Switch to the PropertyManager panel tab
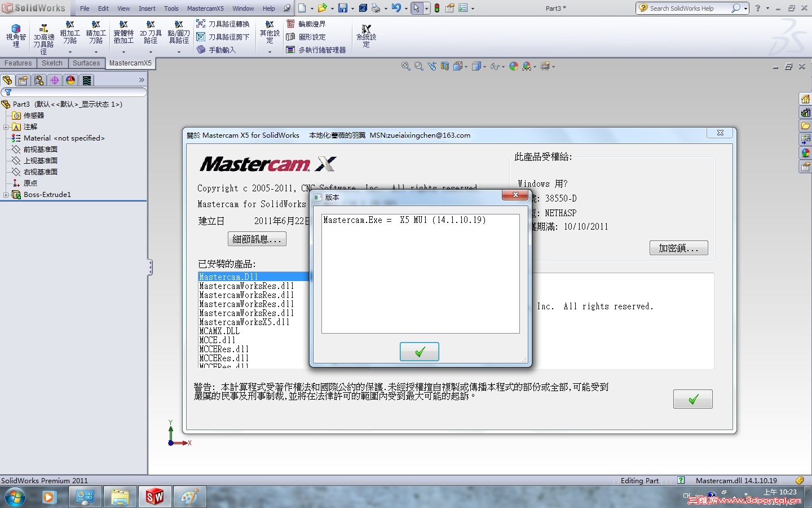The image size is (812, 508). 23,80
